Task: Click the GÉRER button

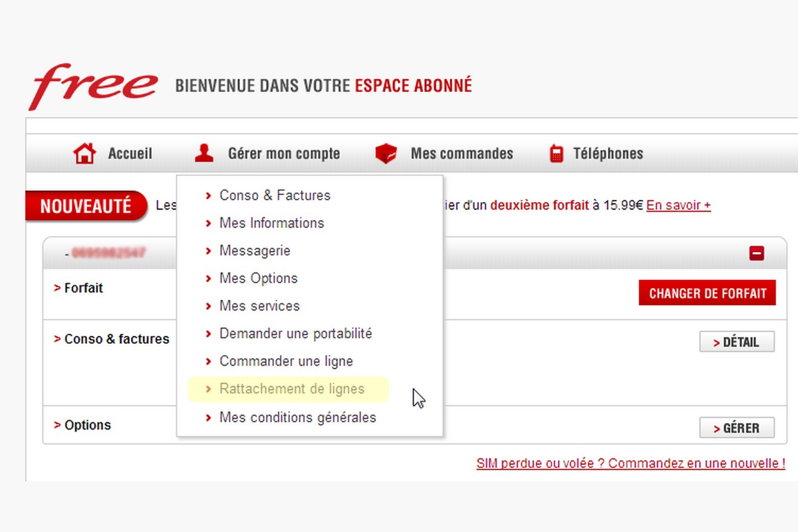Action: (x=737, y=428)
